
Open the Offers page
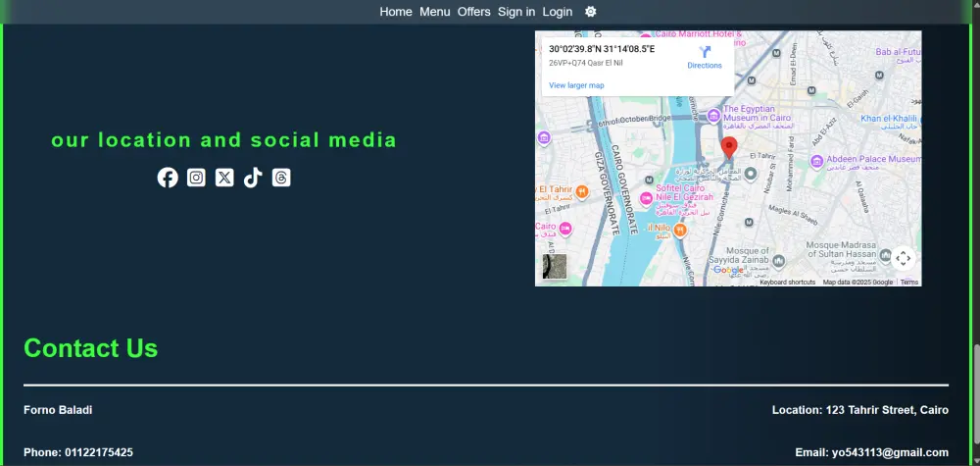coord(473,11)
